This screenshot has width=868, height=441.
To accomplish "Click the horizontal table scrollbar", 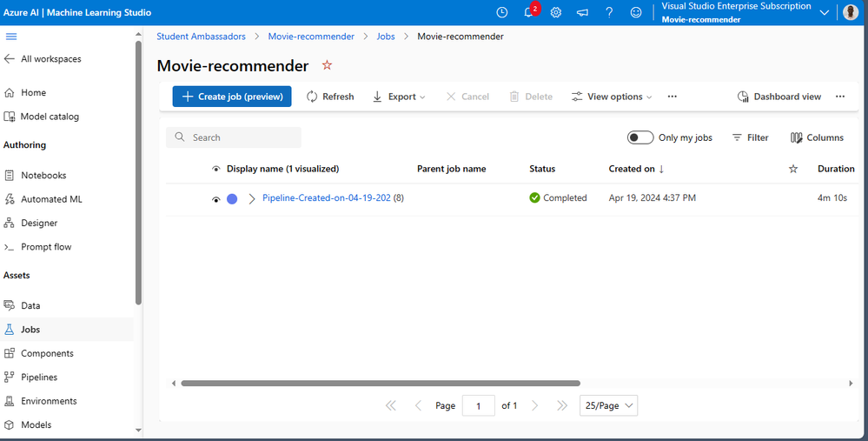I will point(381,383).
